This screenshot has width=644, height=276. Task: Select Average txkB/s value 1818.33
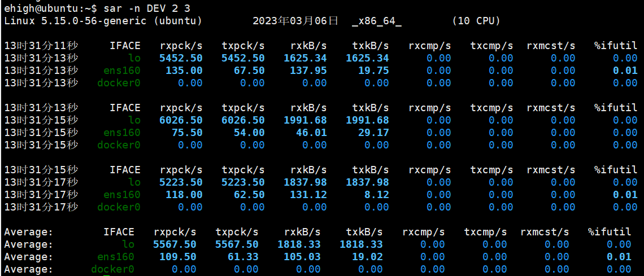(361, 245)
